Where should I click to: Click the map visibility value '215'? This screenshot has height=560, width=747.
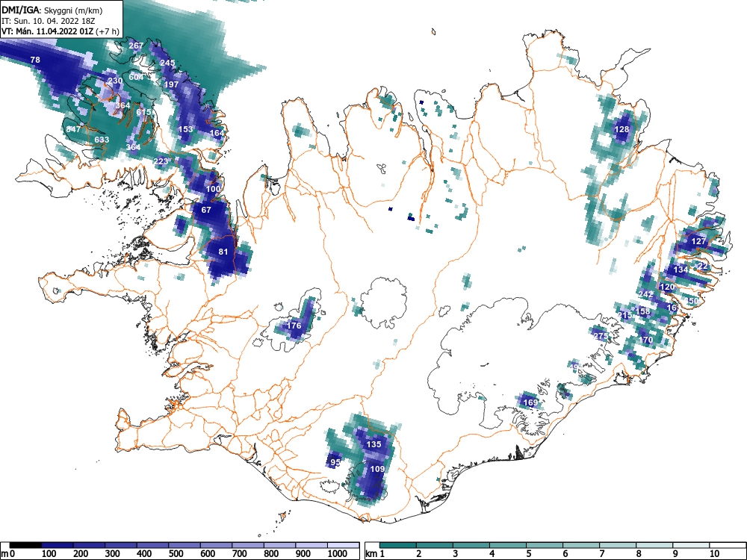[x=624, y=315]
